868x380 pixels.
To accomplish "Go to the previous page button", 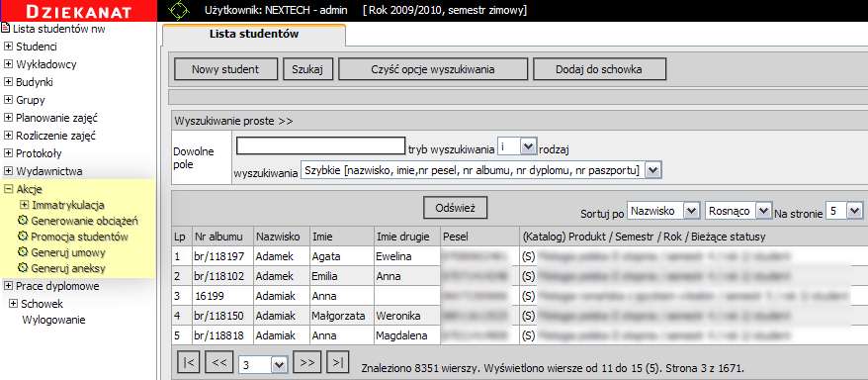I will click(x=219, y=362).
